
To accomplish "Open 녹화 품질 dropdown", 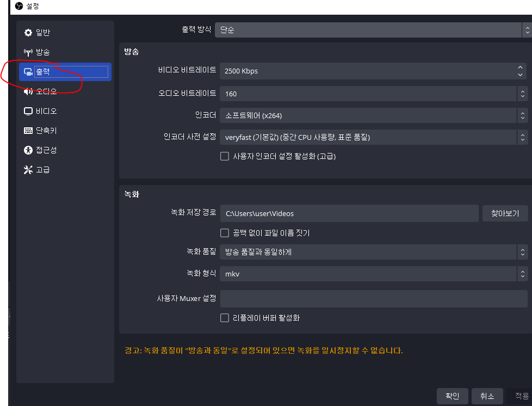I will [x=374, y=252].
